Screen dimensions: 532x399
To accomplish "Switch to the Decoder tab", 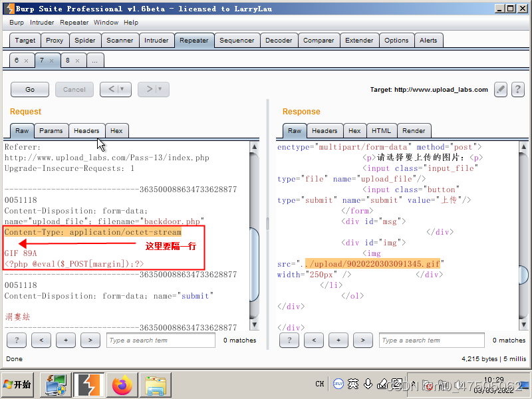I will click(279, 41).
